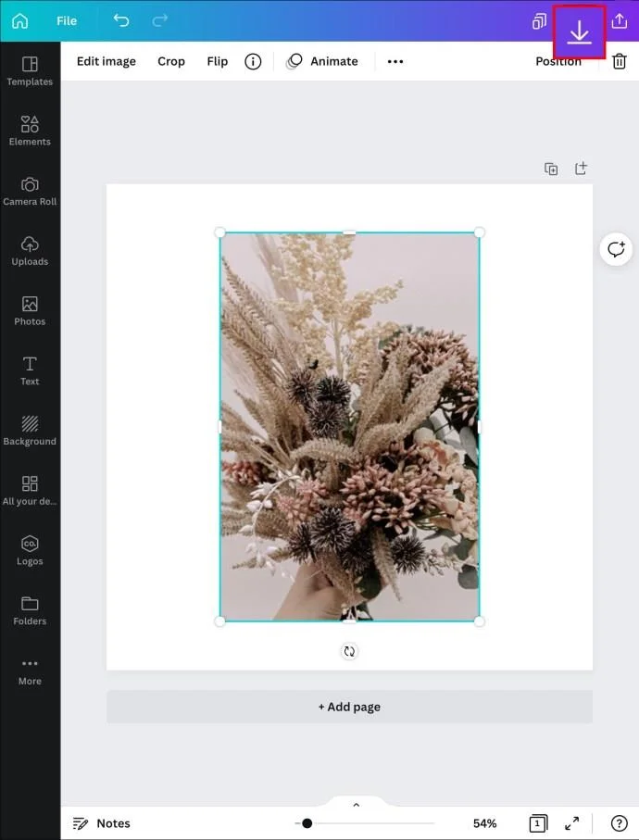This screenshot has width=639, height=840.
Task: Open the Photos panel
Action: point(30,311)
